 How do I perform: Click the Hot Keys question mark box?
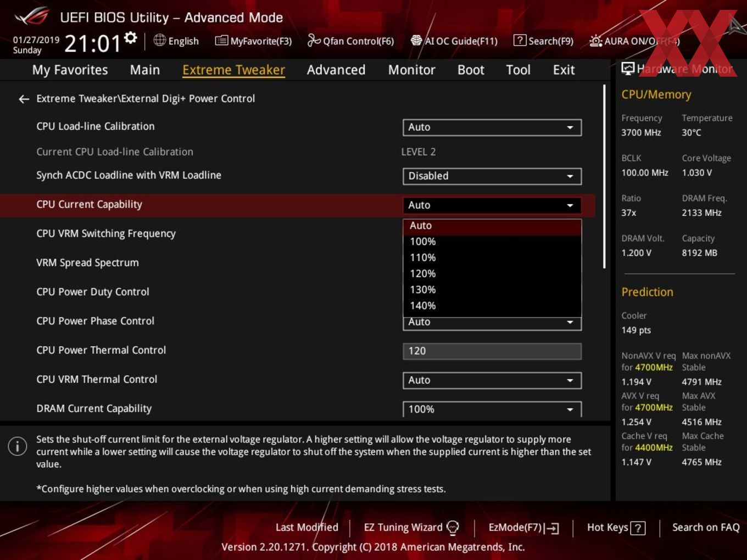point(638,528)
